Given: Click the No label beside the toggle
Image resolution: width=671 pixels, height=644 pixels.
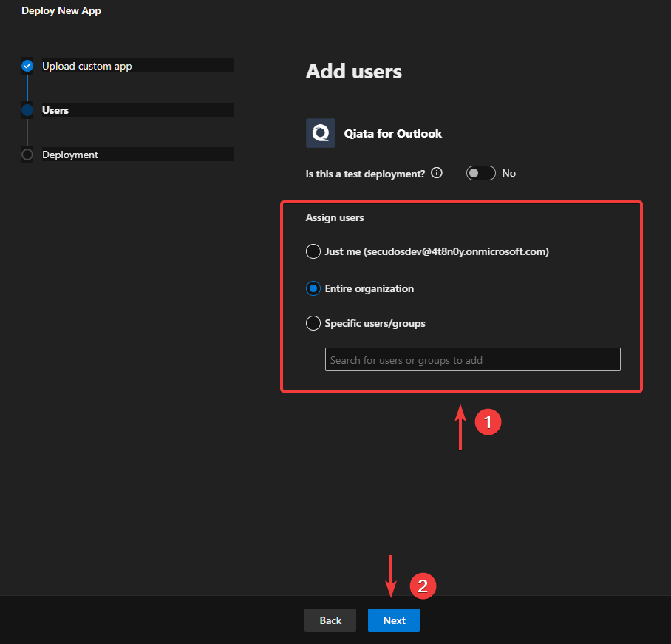Looking at the screenshot, I should tap(508, 173).
